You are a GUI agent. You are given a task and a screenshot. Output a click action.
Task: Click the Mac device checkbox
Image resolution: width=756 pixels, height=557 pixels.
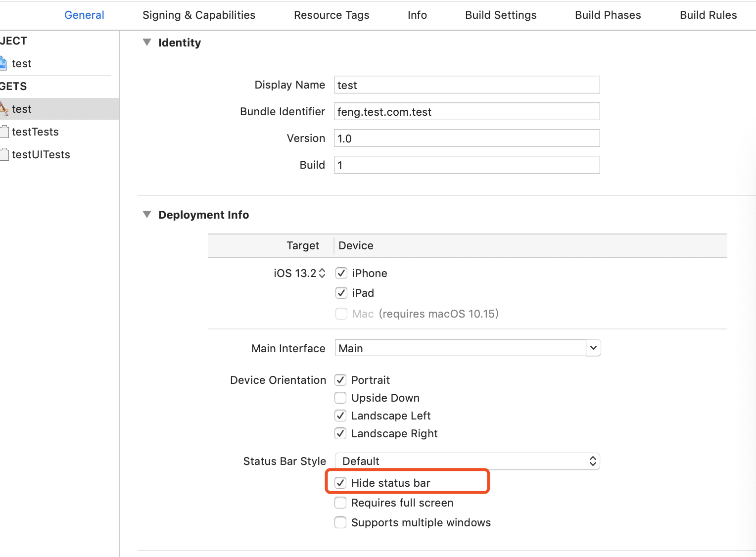(341, 314)
